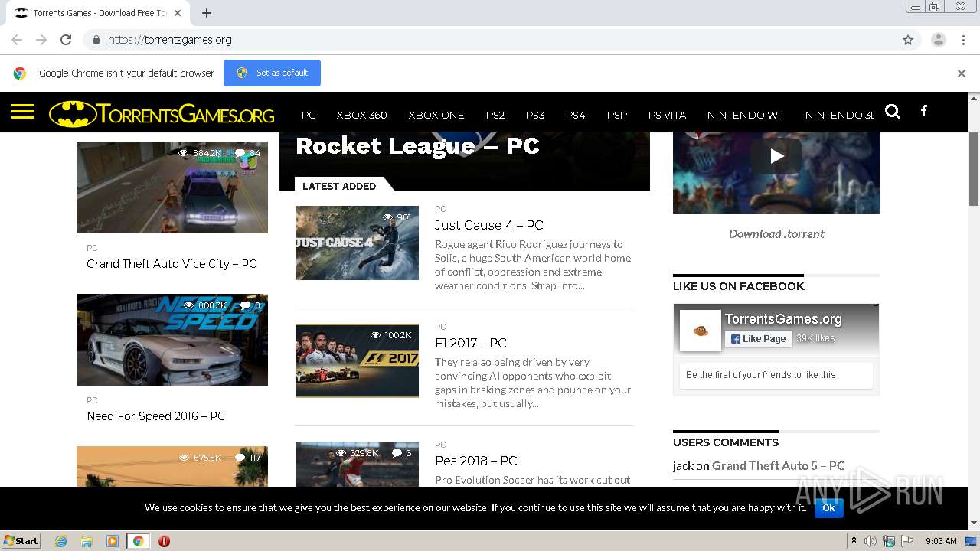The height and width of the screenshot is (551, 980).
Task: Select XBOX 360 in navigation
Action: 361,115
